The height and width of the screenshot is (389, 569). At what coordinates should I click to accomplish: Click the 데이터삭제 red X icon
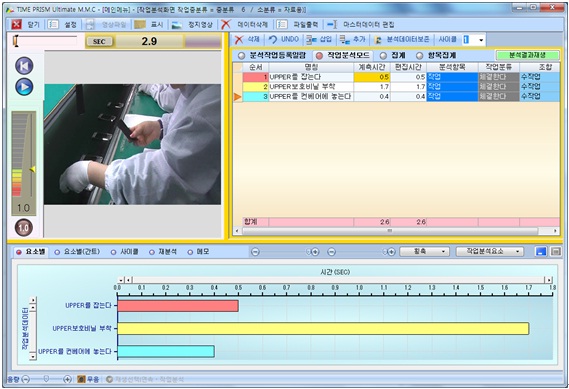pos(226,24)
